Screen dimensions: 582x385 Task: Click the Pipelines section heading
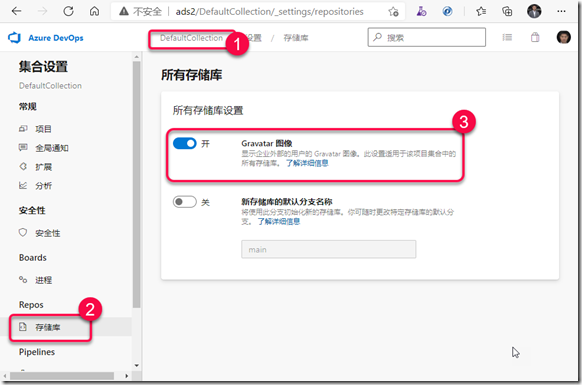click(x=37, y=352)
